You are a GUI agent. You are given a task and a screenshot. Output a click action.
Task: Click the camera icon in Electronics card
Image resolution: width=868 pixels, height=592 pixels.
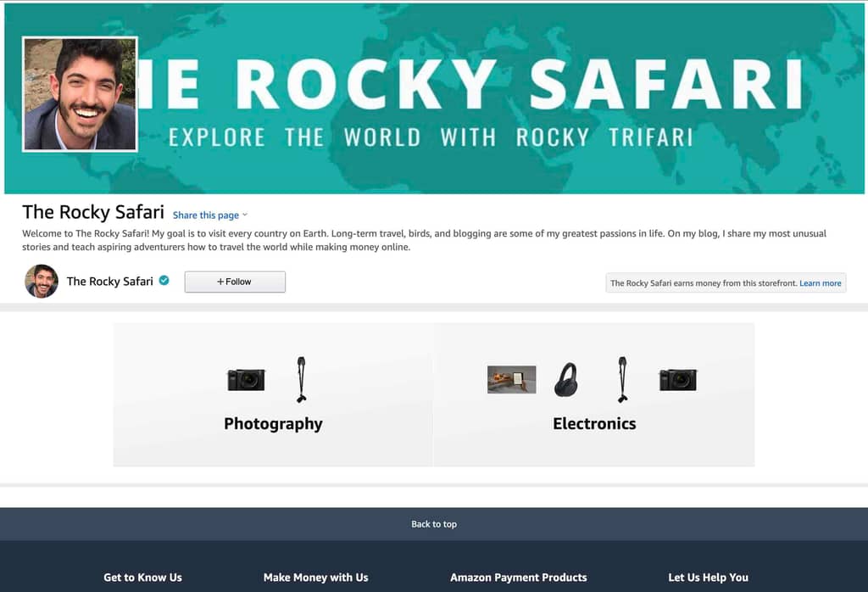(x=678, y=380)
